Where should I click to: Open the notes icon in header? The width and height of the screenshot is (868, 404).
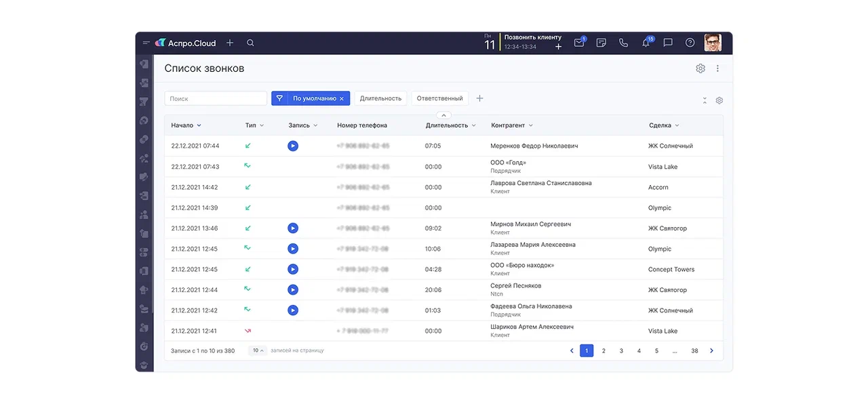tap(601, 43)
